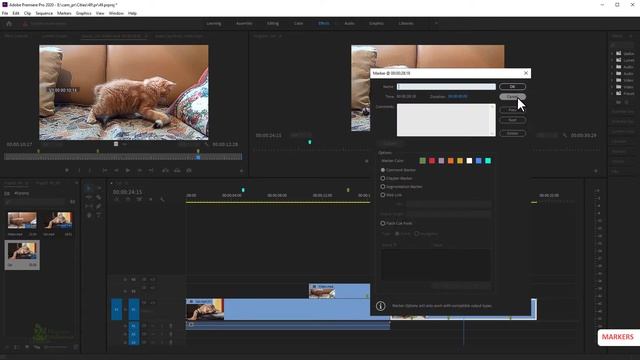Click Prev in the Marker dialog

point(513,110)
